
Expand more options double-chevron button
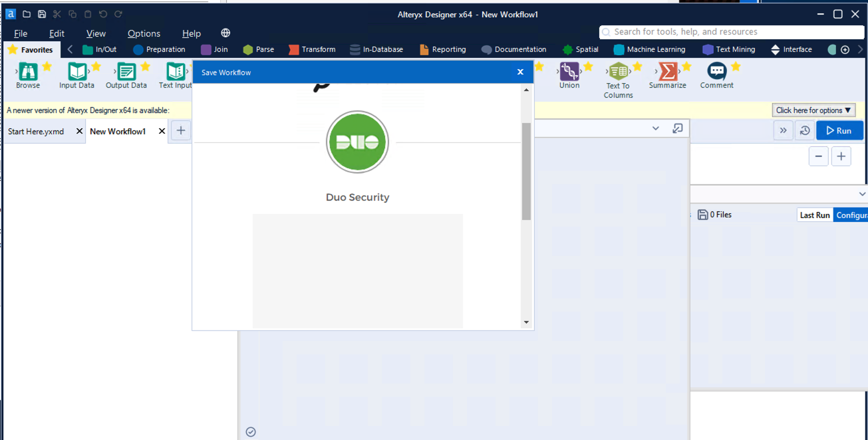[x=783, y=130]
